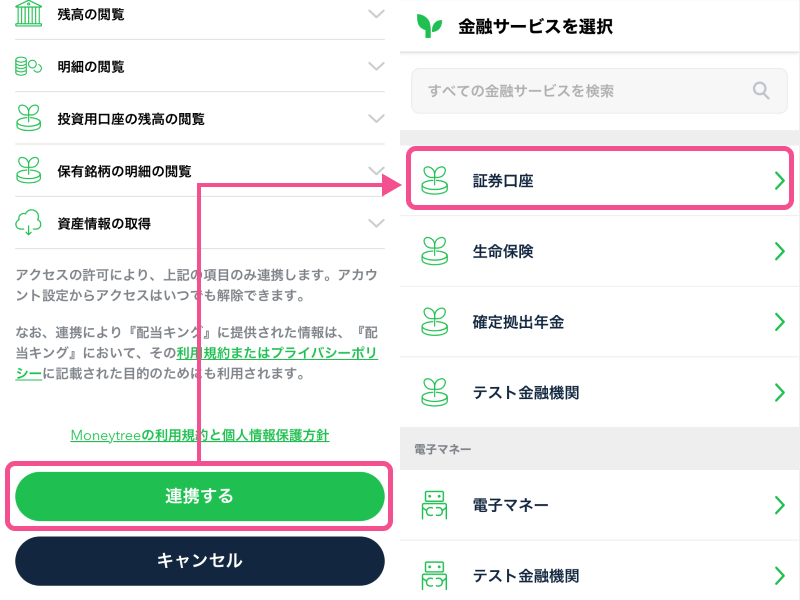Image resolution: width=800 pixels, height=600 pixels.
Task: Click the bank building icon beside 残高の閲覧
Action: [29, 14]
